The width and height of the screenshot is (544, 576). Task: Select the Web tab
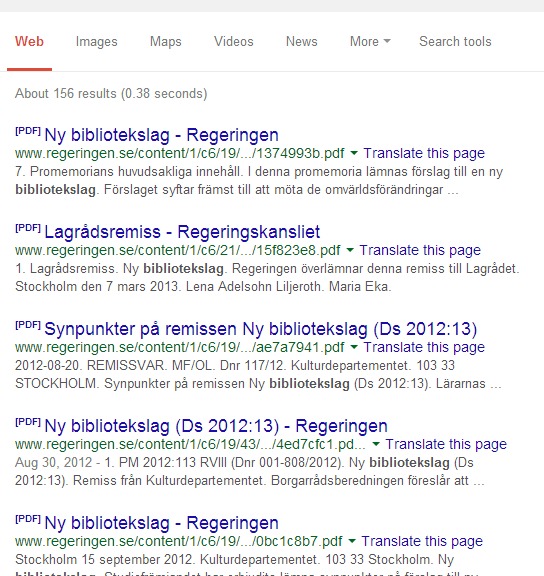(29, 42)
